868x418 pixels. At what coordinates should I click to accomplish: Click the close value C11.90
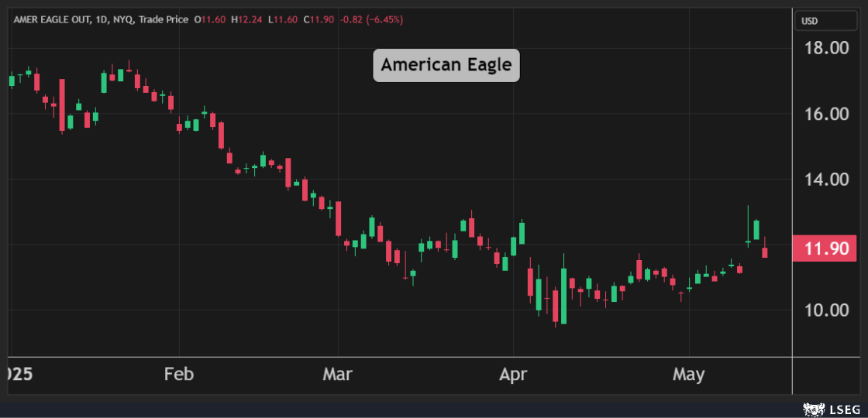pyautogui.click(x=319, y=19)
